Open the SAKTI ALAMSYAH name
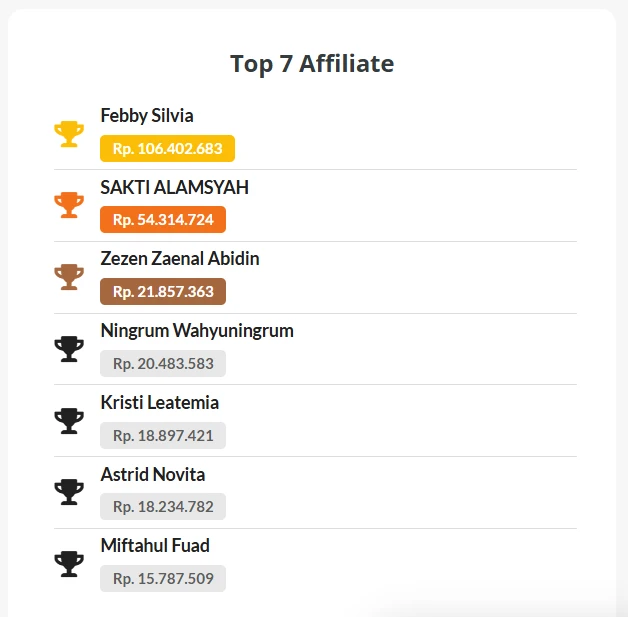The width and height of the screenshot is (628, 617). pyautogui.click(x=175, y=187)
